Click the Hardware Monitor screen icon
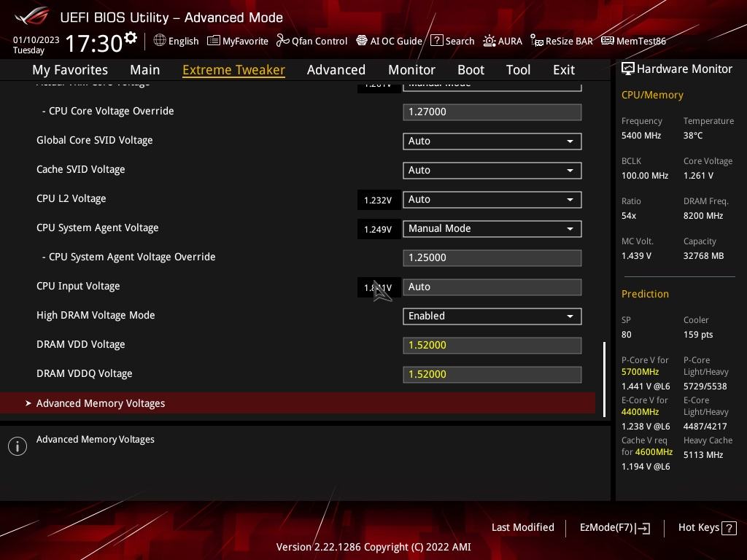 pos(628,69)
